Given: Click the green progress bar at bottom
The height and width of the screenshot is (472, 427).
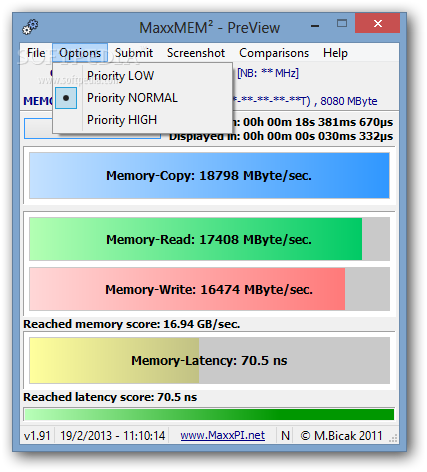Looking at the screenshot, I should click(209, 415).
